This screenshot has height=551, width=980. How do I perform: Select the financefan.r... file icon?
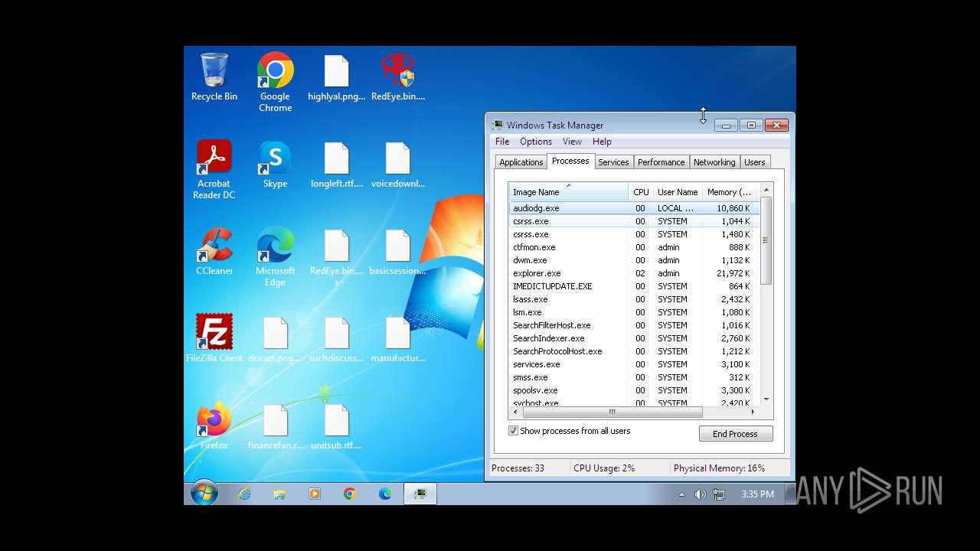(275, 425)
